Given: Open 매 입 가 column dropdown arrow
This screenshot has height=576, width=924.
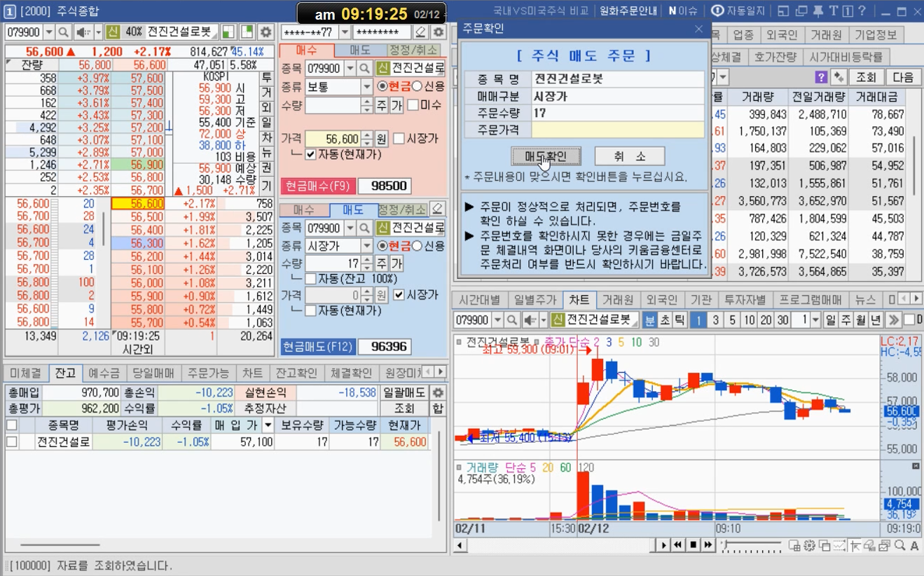Looking at the screenshot, I should (x=267, y=425).
